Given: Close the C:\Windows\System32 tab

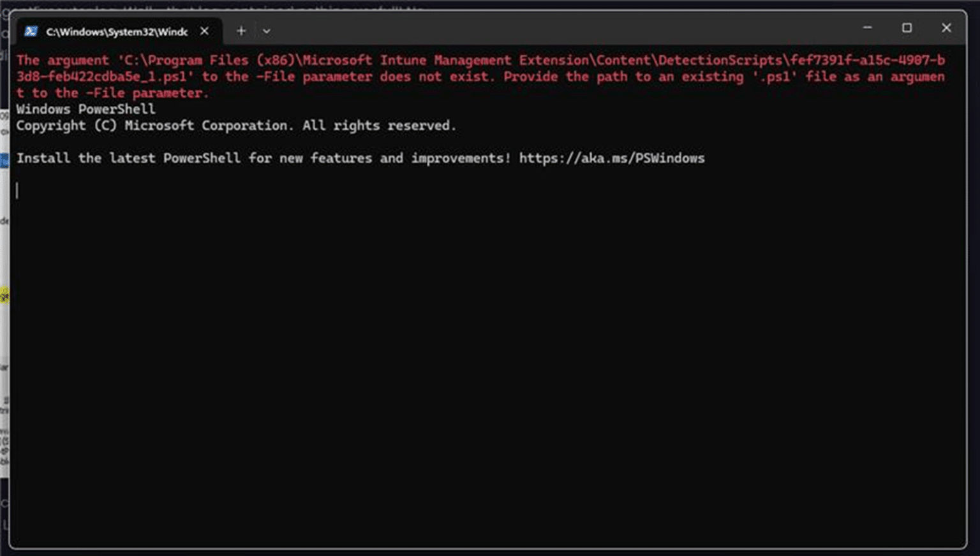Looking at the screenshot, I should [204, 30].
